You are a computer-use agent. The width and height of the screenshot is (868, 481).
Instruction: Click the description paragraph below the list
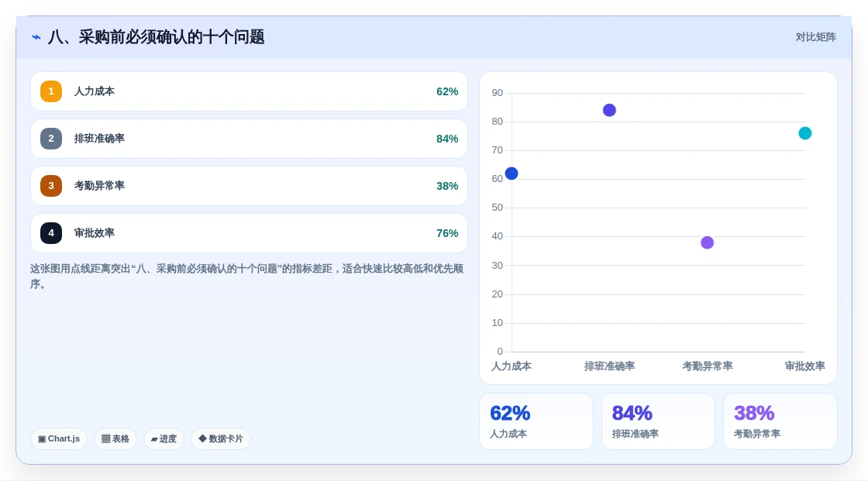click(x=247, y=277)
